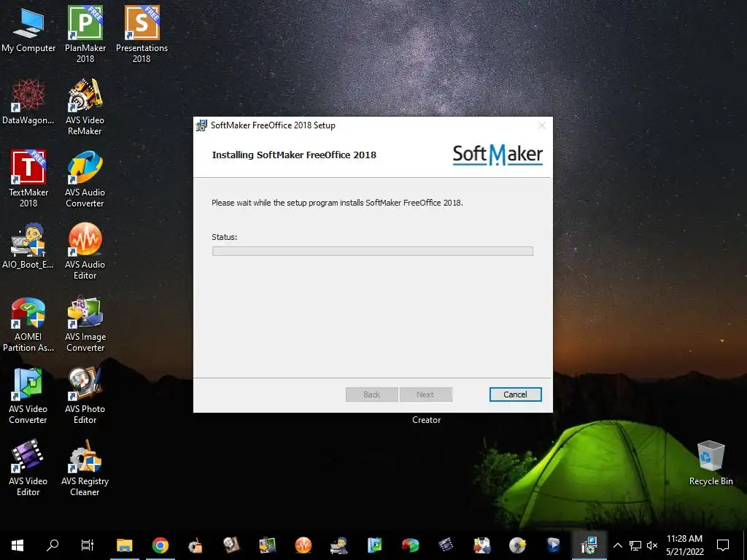Open the disc icon in taskbar

pos(517,545)
